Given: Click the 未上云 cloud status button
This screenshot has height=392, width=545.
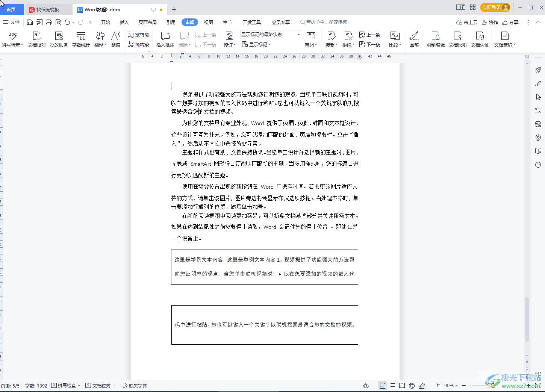Looking at the screenshot, I should (x=467, y=22).
